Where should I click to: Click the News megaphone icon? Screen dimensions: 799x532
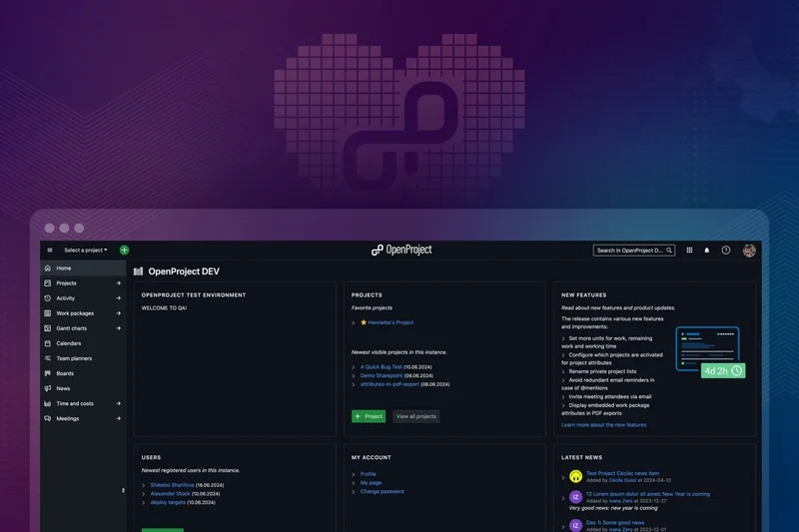[47, 388]
